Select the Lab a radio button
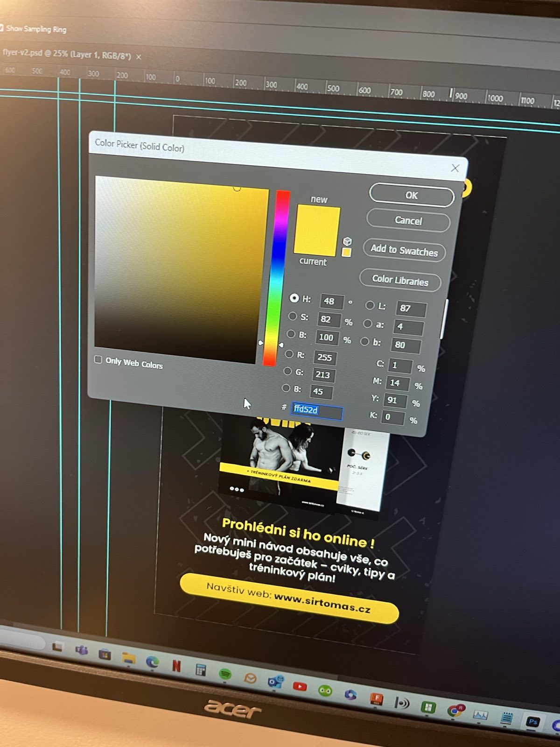 [368, 324]
